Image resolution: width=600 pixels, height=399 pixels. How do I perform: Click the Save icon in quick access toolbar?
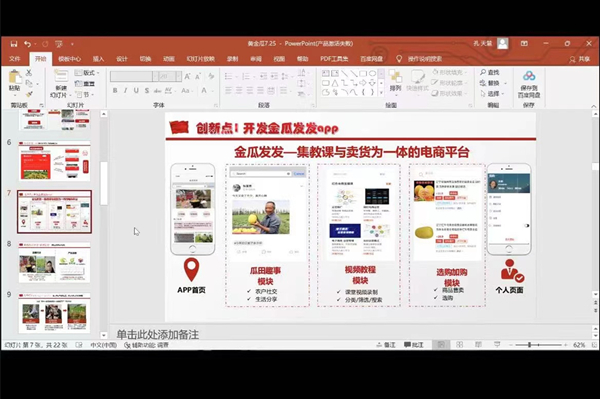[x=14, y=44]
